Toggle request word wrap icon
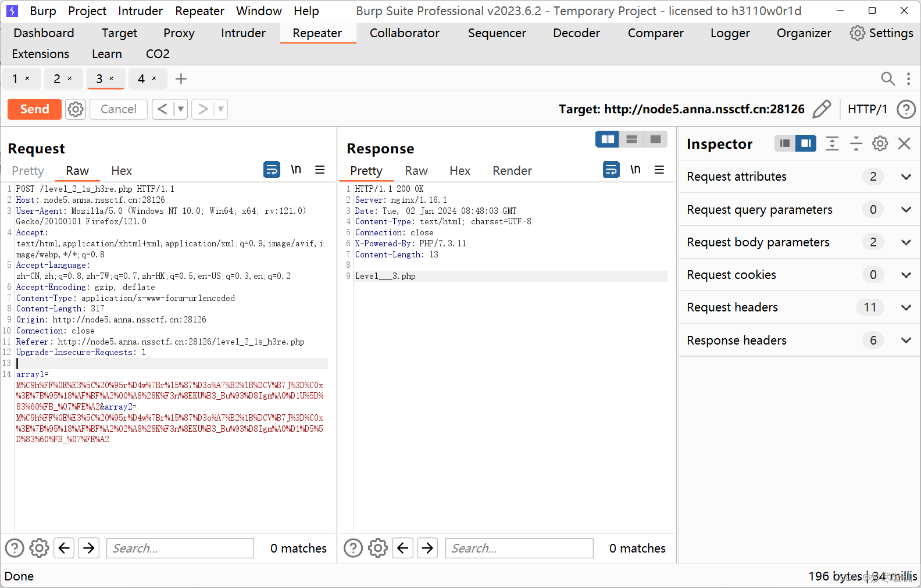The image size is (921, 588). [x=272, y=170]
